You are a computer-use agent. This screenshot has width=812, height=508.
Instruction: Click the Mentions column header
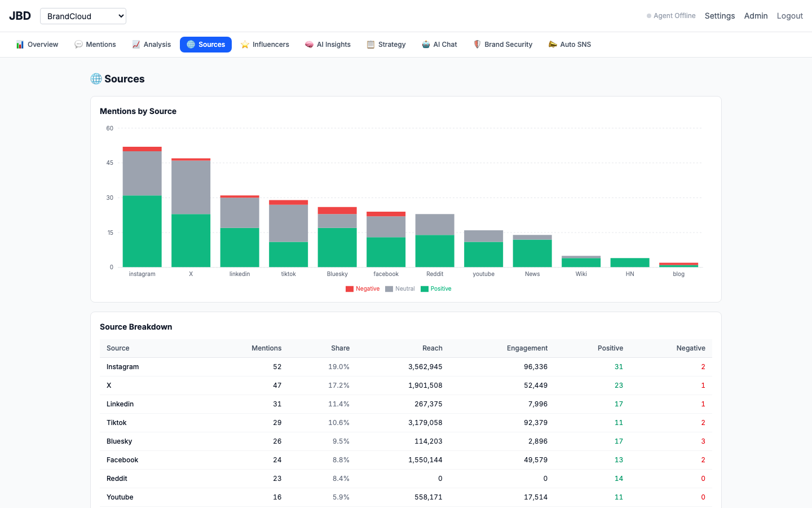click(266, 348)
